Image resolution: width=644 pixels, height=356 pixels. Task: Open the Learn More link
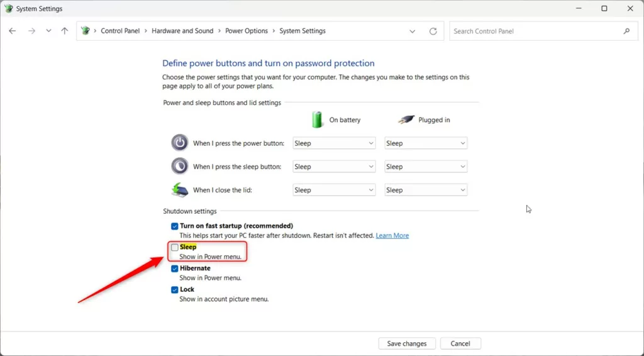392,236
